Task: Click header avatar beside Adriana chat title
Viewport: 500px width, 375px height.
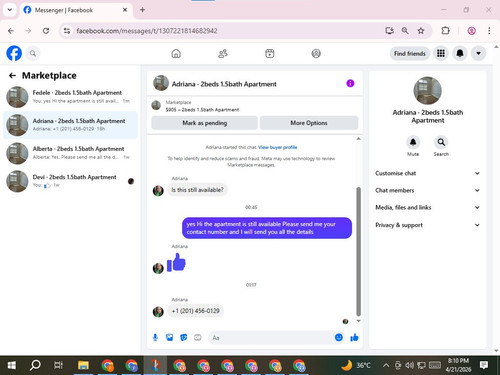Action: pyautogui.click(x=161, y=83)
